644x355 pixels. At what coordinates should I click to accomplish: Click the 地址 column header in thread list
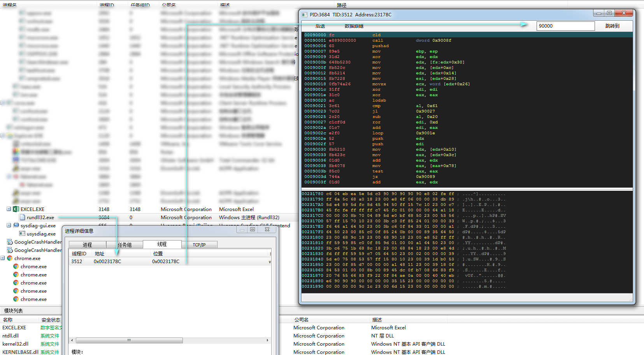(x=100, y=253)
